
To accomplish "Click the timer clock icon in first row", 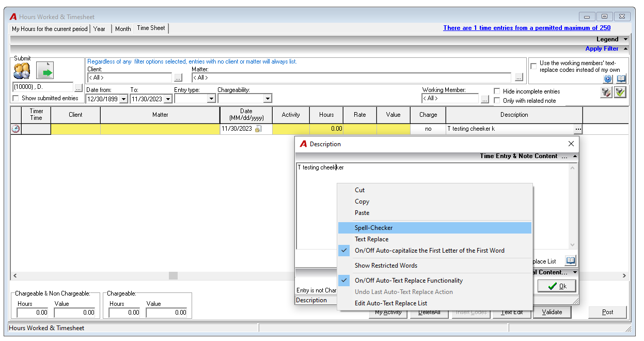I will pyautogui.click(x=15, y=129).
